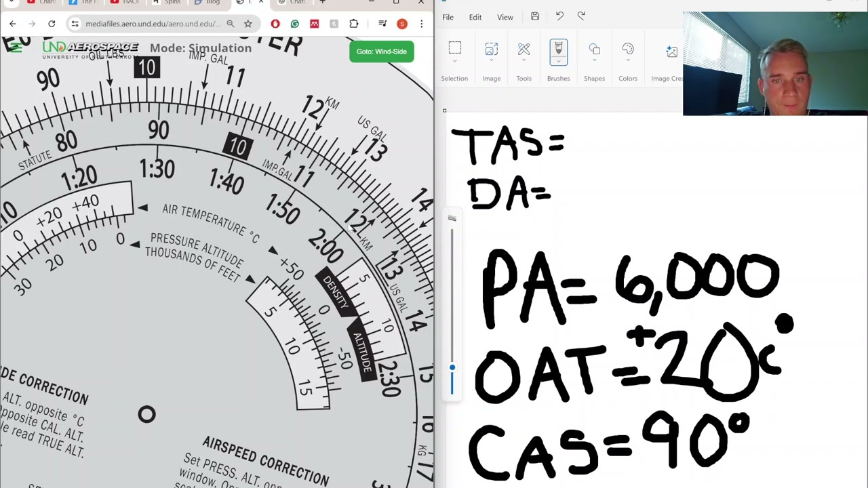This screenshot has width=868, height=488.
Task: Reload the mediafiles.aero.und.edu page
Action: point(52,24)
